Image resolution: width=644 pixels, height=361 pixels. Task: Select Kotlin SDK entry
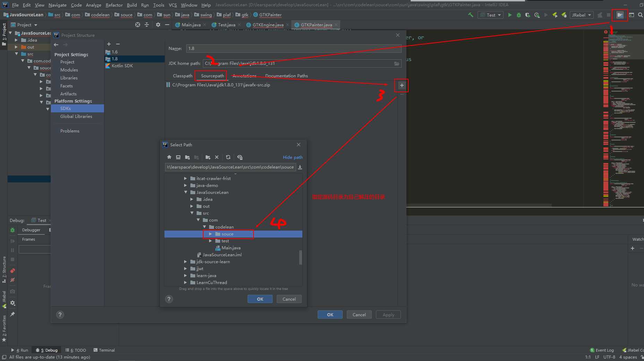(135, 66)
